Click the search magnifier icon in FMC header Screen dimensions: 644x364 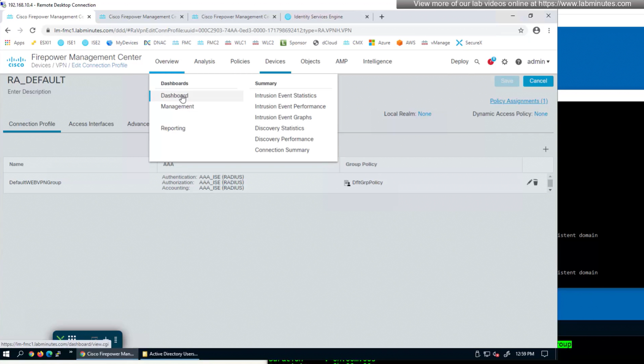477,62
